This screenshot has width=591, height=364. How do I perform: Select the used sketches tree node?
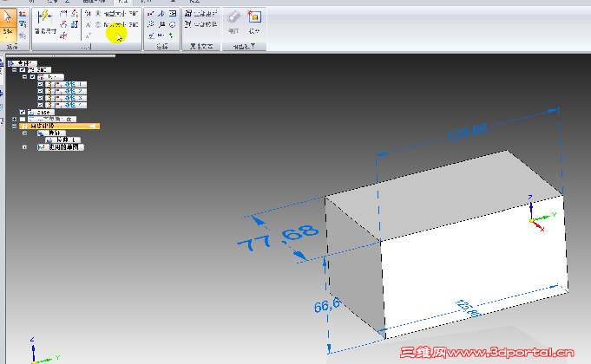pos(60,147)
